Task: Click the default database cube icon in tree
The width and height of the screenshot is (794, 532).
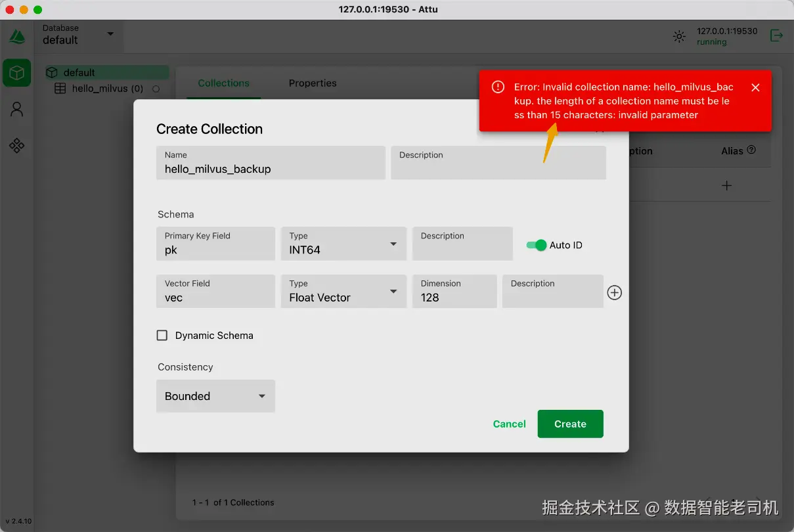Action: click(51, 72)
